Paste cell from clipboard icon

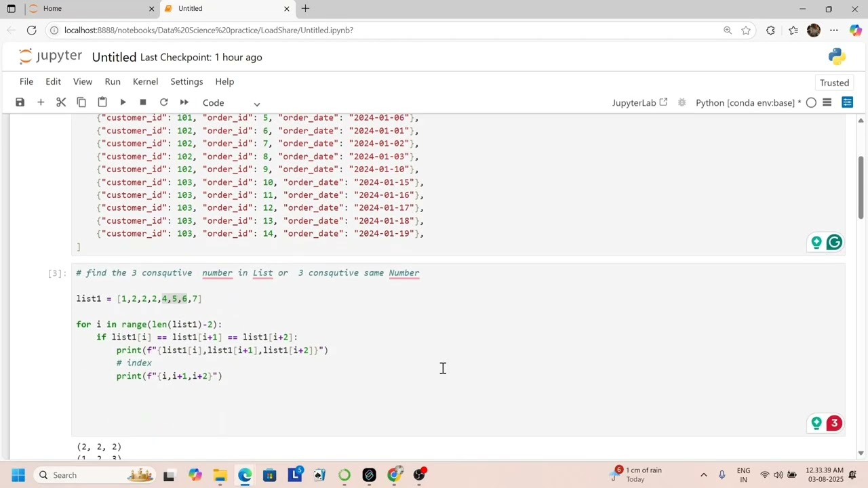(102, 102)
